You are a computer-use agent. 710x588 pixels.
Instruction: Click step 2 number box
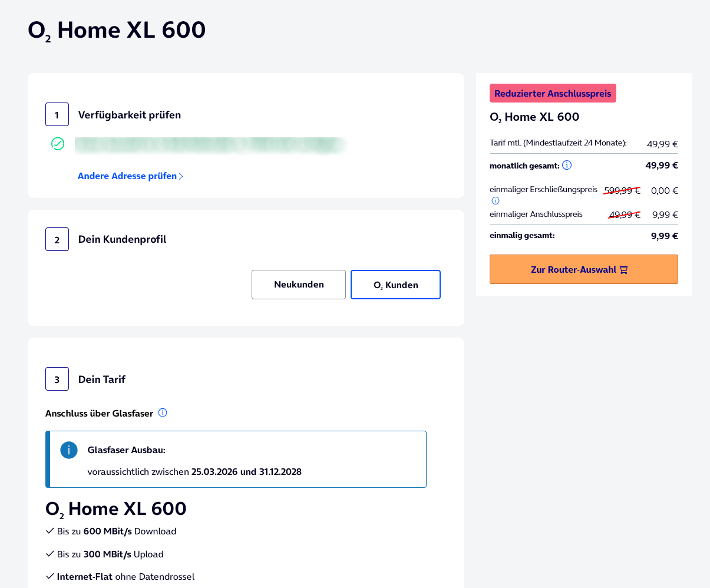[x=57, y=239]
